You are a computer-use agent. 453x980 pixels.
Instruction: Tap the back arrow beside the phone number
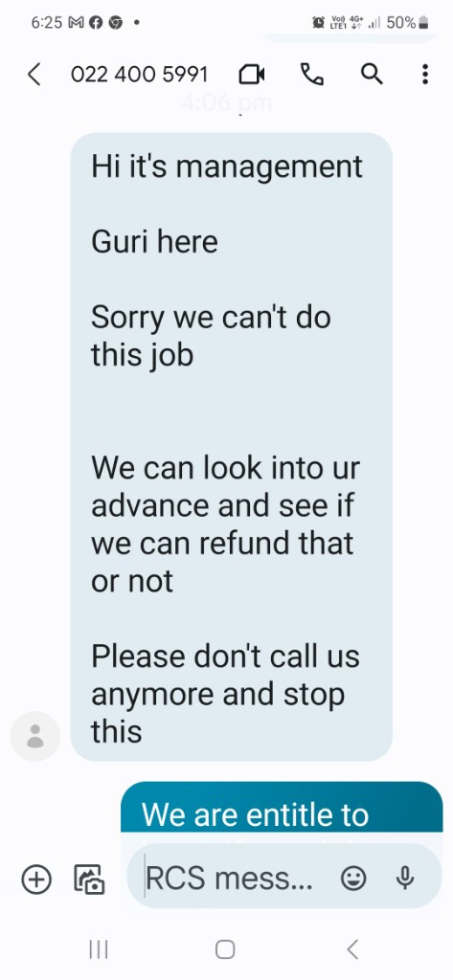coord(34,75)
